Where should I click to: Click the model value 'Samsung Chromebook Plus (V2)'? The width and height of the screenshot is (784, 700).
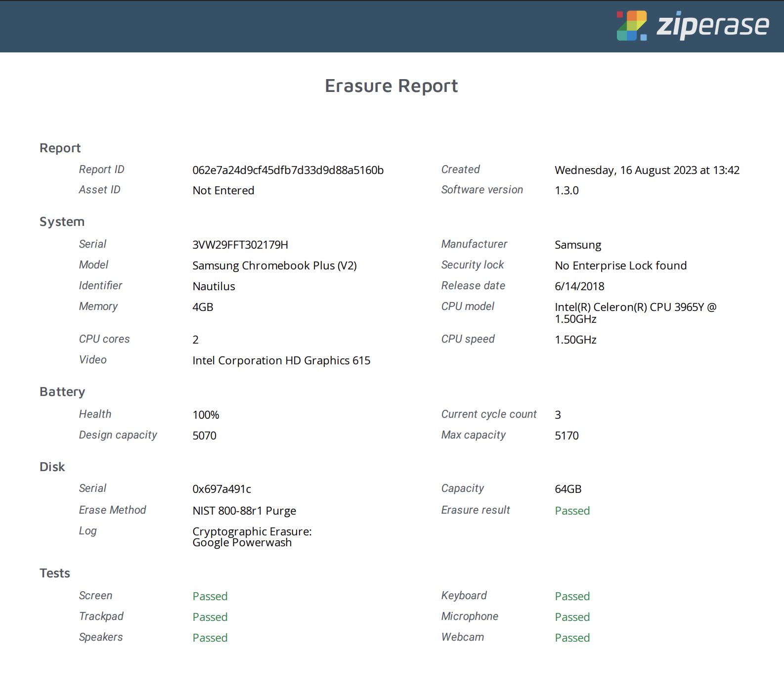coord(274,265)
